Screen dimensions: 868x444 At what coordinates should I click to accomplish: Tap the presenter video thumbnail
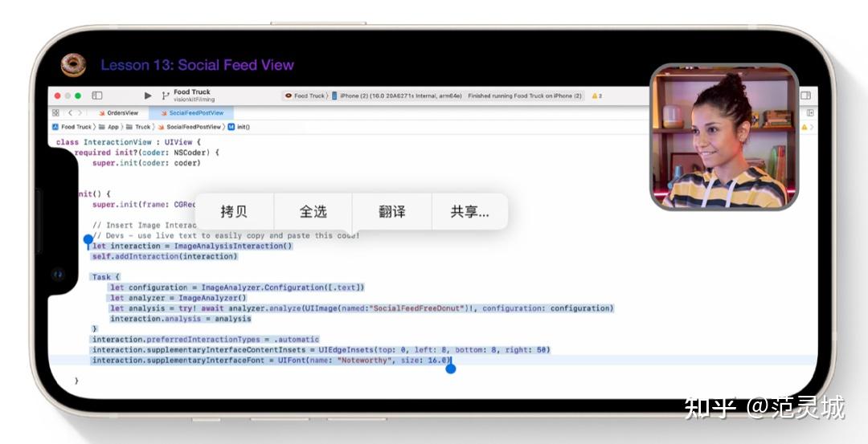click(x=724, y=136)
